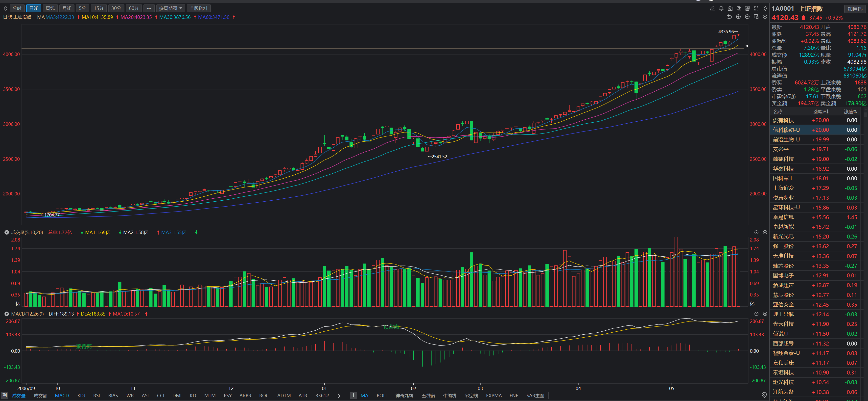Collapse the MACD panel triangle
The width and height of the screenshot is (868, 401).
6,314
